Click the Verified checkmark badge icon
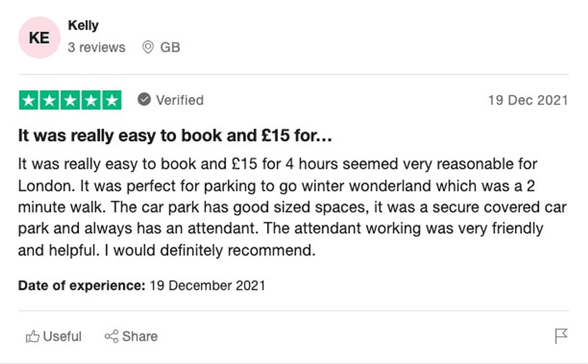This screenshot has height=364, width=588. (144, 100)
